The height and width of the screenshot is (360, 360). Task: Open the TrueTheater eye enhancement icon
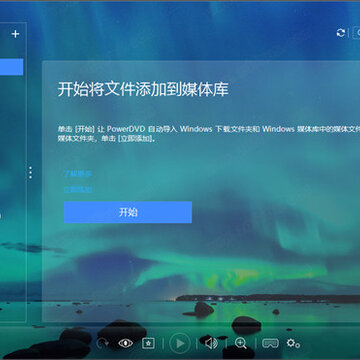(x=126, y=343)
